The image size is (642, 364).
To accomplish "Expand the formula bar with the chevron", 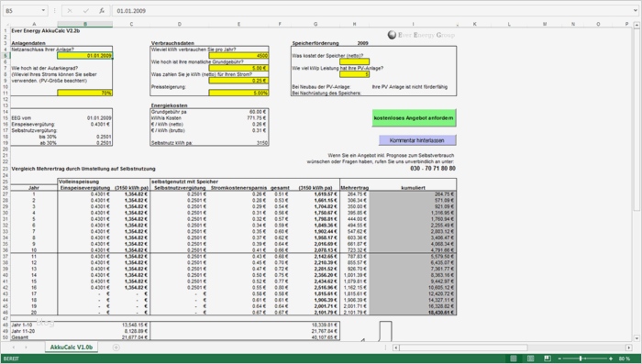I will 635,11.
